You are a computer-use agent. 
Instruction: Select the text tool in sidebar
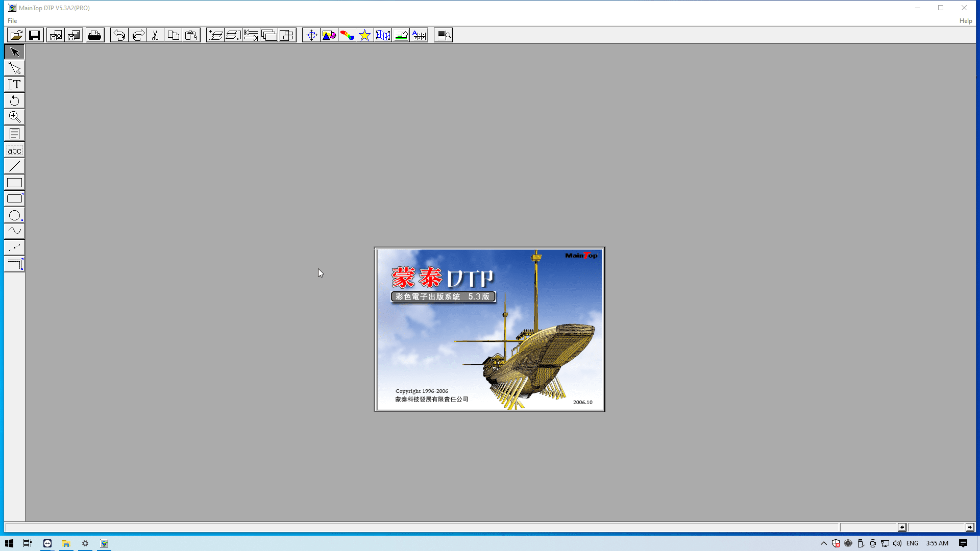coord(14,84)
